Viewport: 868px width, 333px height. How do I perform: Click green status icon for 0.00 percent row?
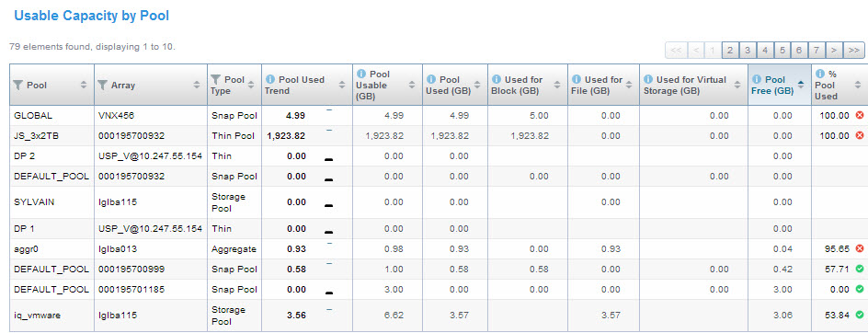859,289
